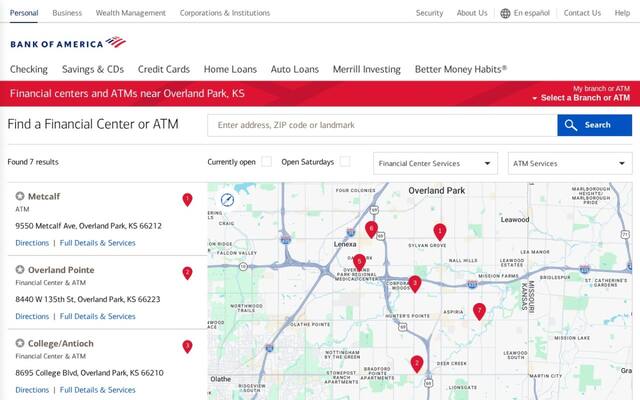Switch language via En español link
640x400 pixels.
point(531,13)
